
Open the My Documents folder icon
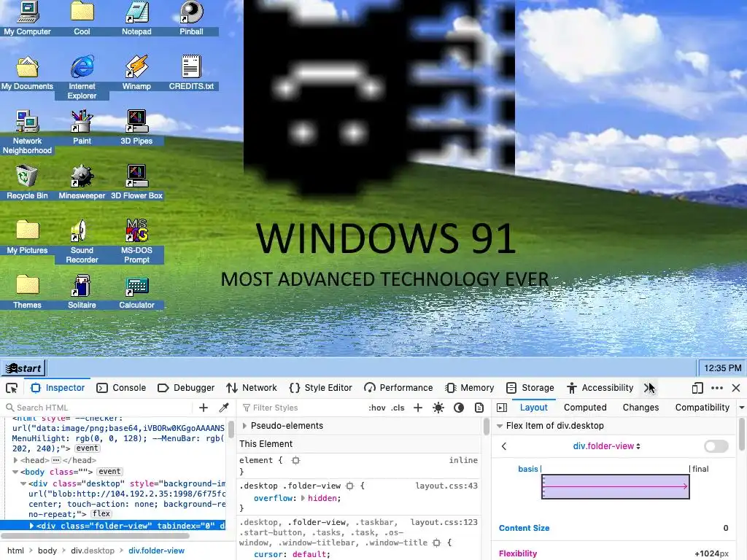[x=27, y=72]
